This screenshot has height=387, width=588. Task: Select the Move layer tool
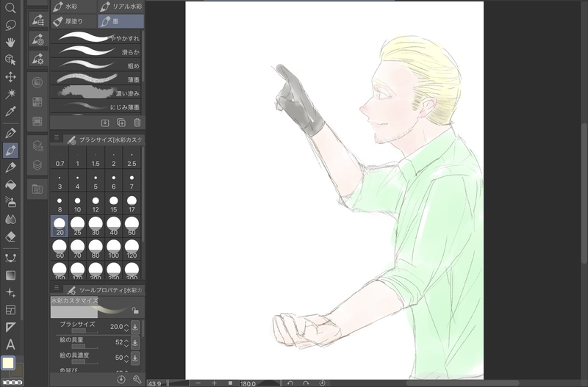[x=10, y=77]
